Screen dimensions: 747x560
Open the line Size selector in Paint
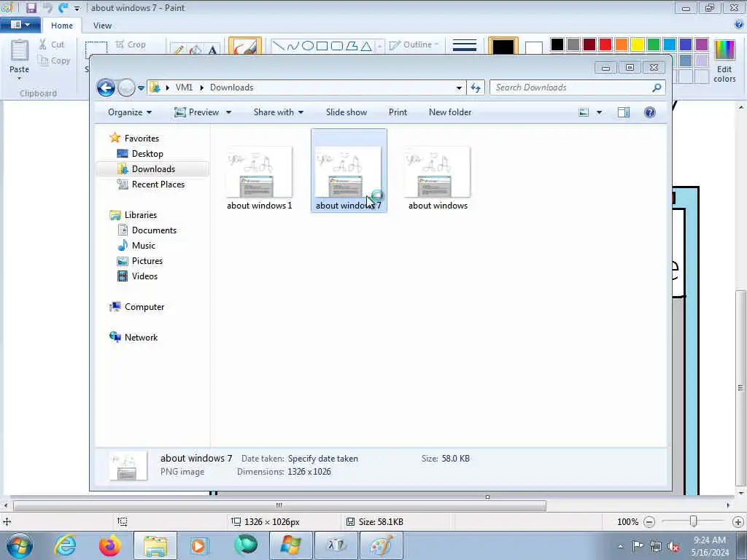(x=465, y=46)
